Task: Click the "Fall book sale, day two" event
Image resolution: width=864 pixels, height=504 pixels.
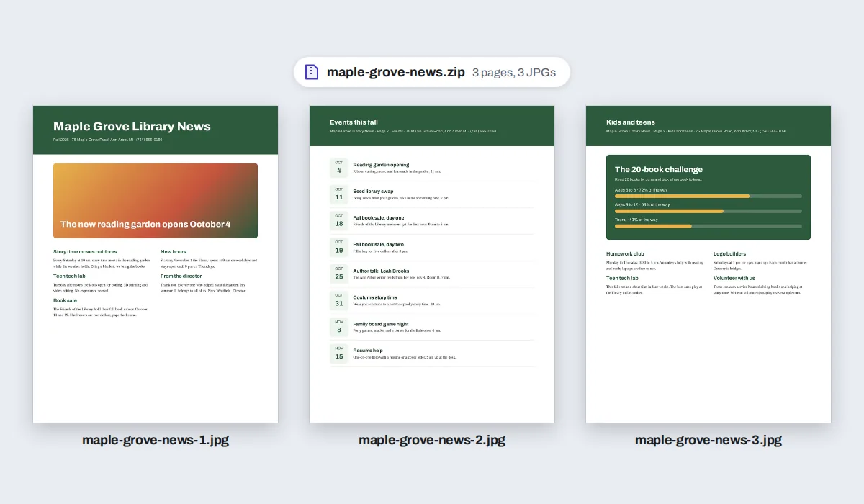Action: pyautogui.click(x=379, y=244)
